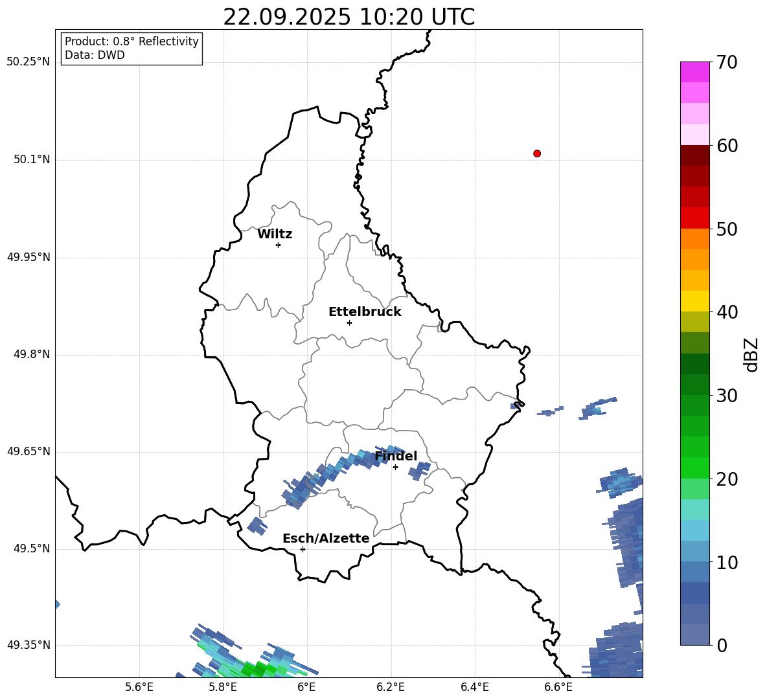Click the 6°E longitude label
This screenshot has height=700, width=767.
point(306,687)
